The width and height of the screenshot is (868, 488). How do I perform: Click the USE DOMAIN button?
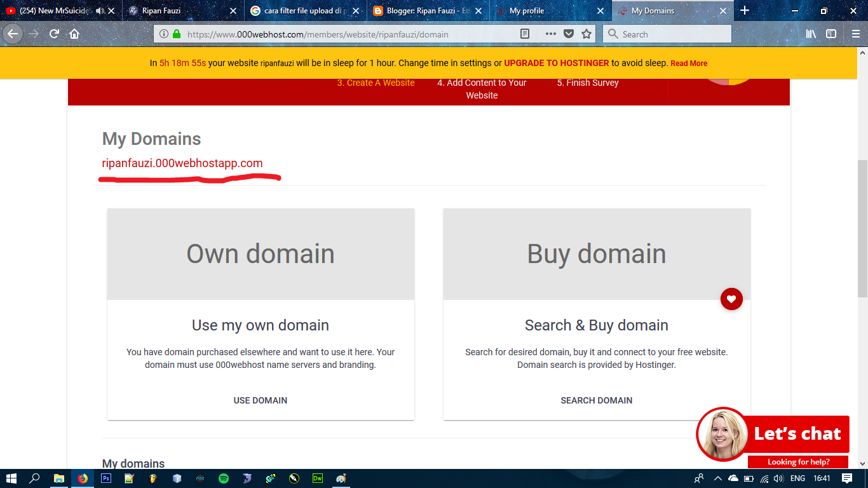tap(260, 400)
